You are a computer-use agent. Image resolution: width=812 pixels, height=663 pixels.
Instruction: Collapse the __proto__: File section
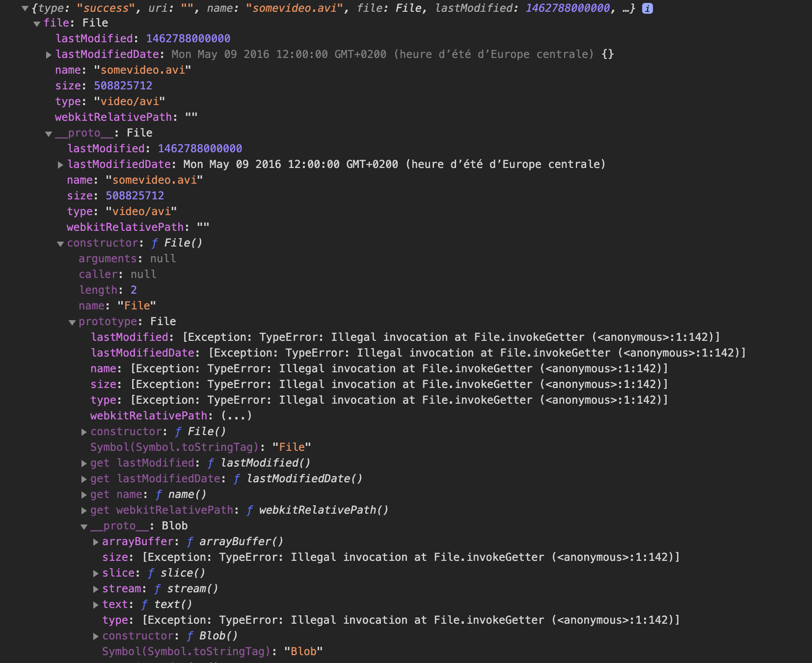[x=48, y=133]
